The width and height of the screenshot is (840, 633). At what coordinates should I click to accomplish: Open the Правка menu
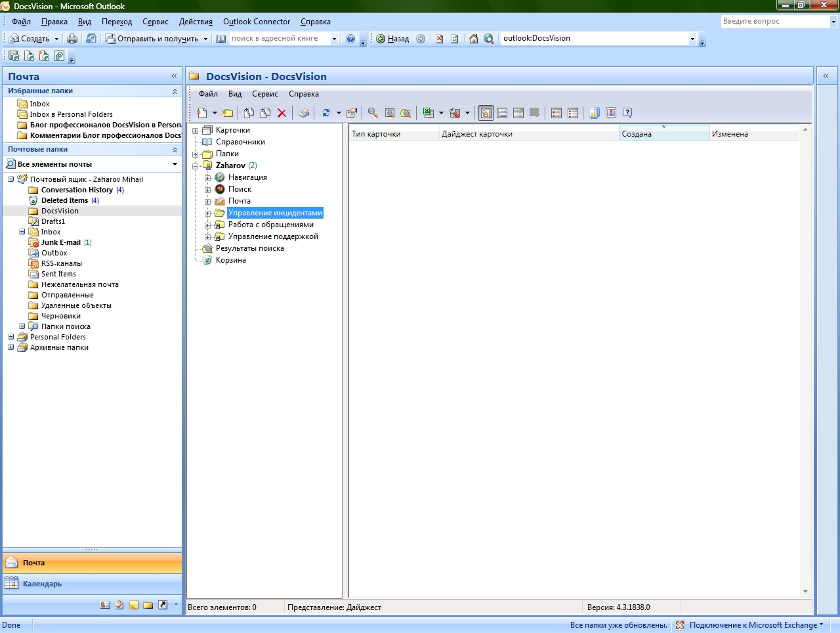[x=54, y=22]
